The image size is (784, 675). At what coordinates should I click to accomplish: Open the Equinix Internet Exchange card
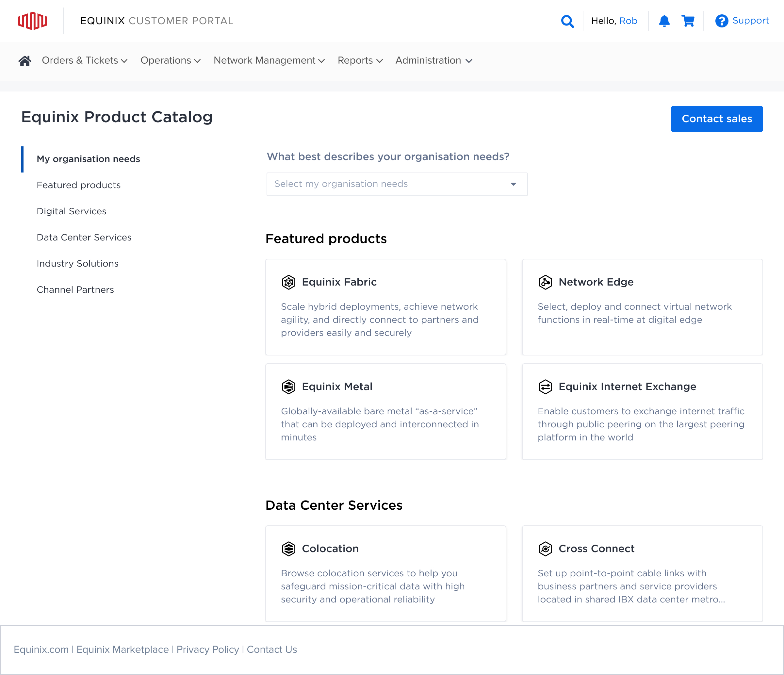point(642,412)
